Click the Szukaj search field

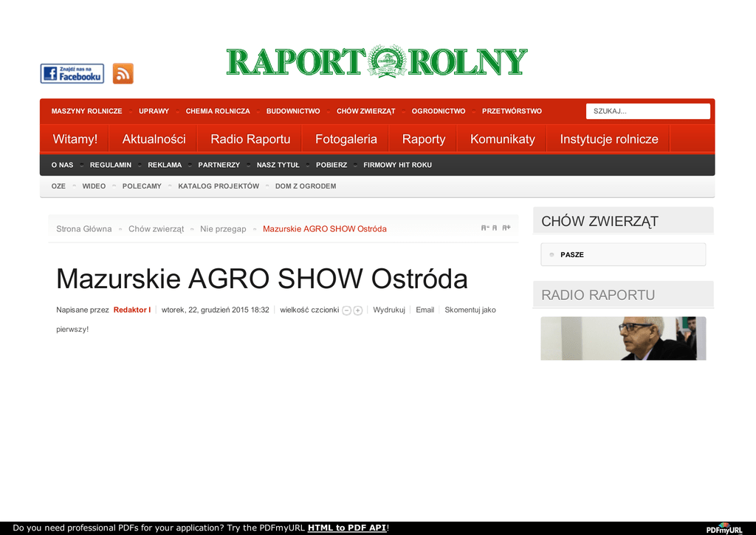(647, 112)
